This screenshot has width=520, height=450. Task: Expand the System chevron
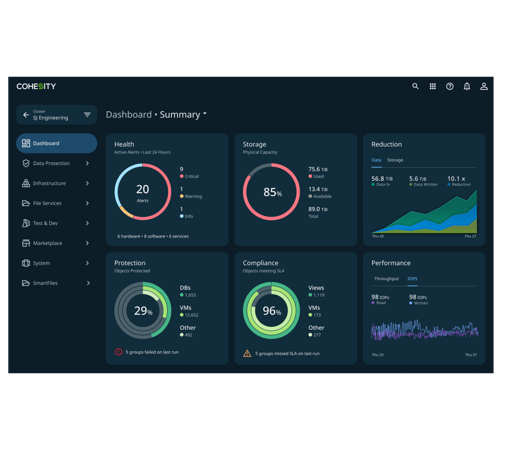tap(87, 263)
